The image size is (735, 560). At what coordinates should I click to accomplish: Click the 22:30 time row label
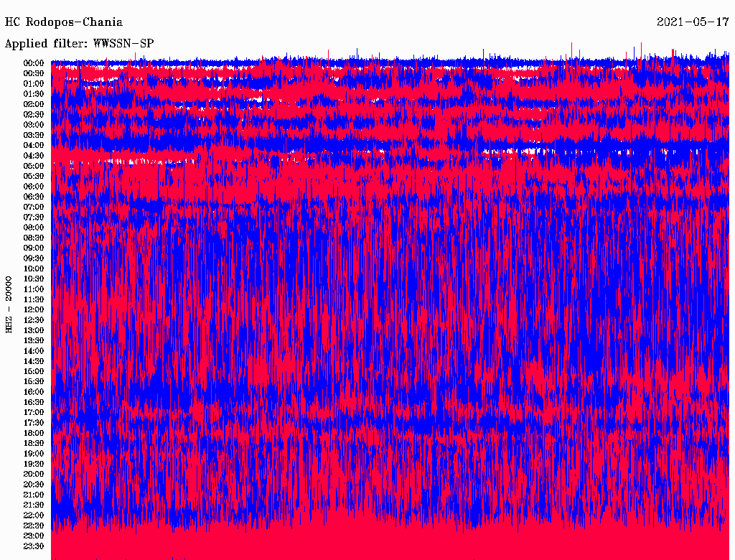pyautogui.click(x=34, y=526)
